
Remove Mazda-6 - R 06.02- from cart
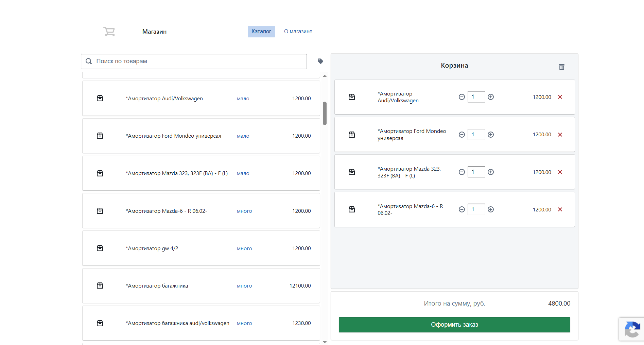(x=560, y=209)
